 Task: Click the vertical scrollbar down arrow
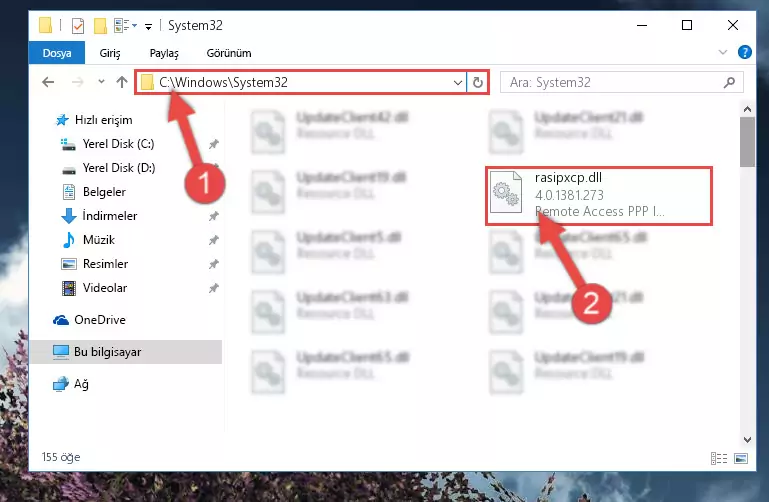click(747, 440)
